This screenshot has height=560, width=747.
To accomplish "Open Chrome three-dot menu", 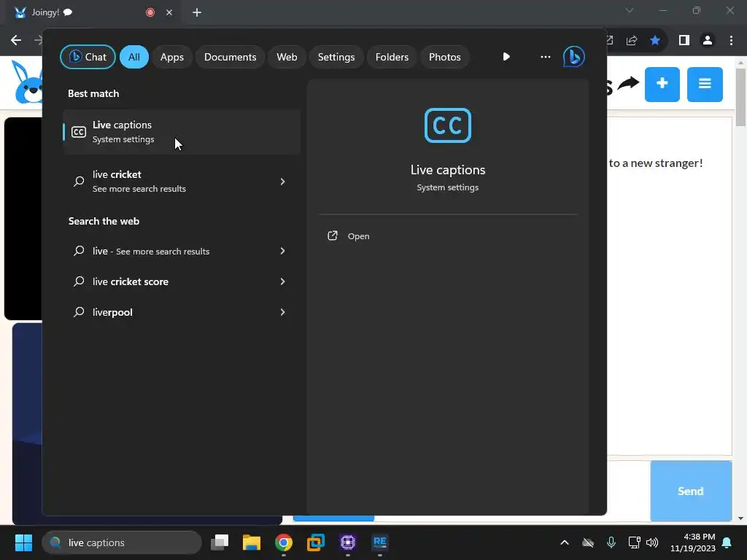I will pos(731,41).
